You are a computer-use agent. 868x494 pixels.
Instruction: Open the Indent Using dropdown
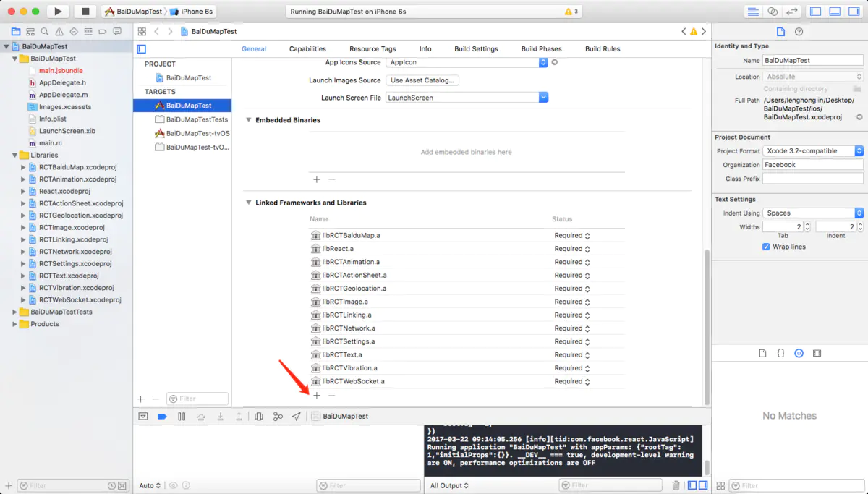point(814,213)
